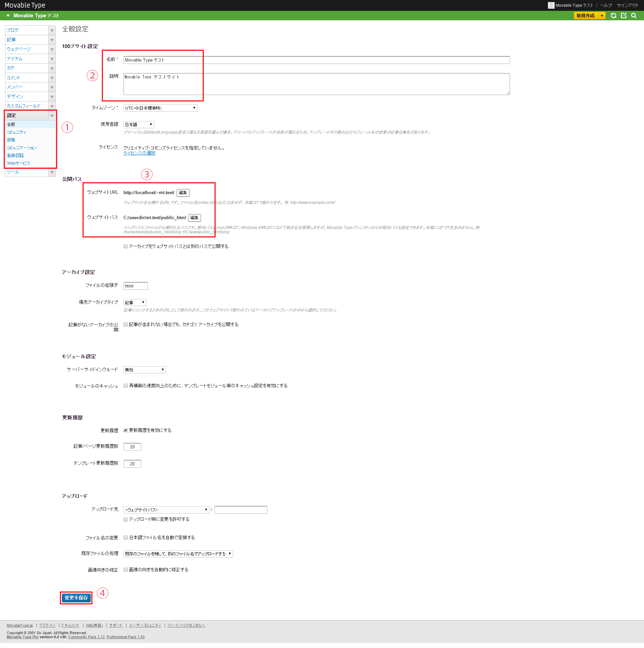The width and height of the screenshot is (644, 648).
Task: Expand the 記事 menu arrow
Action: 52,40
